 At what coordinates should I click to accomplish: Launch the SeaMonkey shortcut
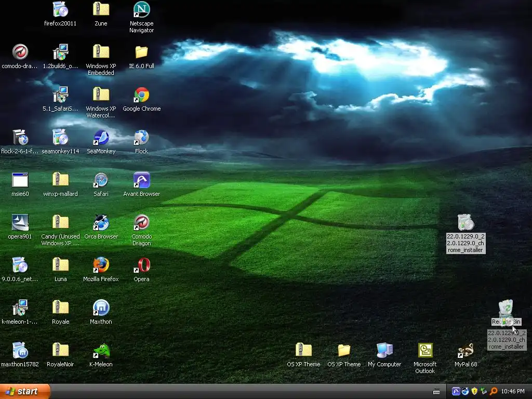[101, 138]
